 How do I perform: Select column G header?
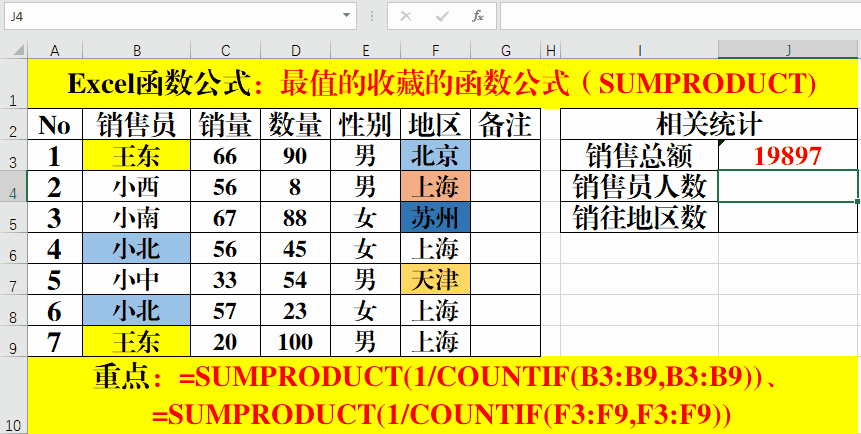(x=506, y=51)
